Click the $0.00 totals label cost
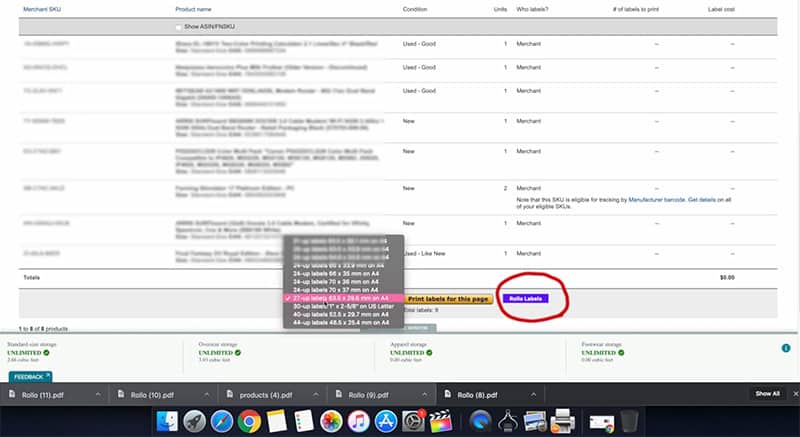 point(727,278)
